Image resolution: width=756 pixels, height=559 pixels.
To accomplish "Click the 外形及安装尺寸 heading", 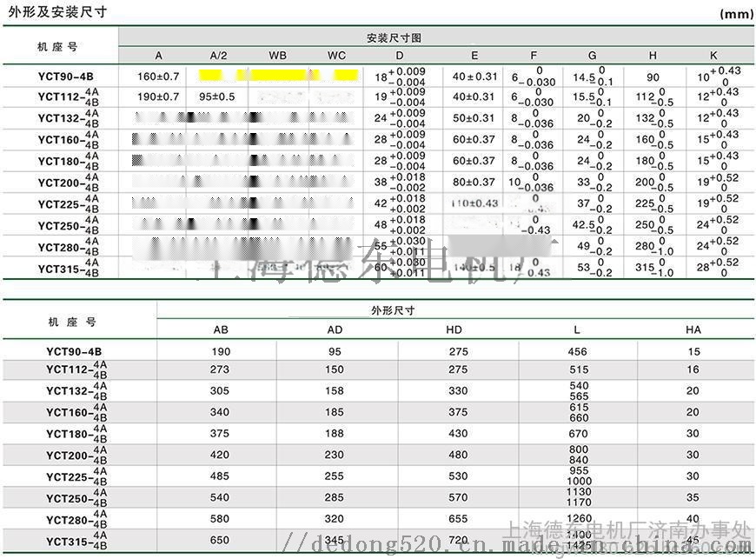I will [57, 11].
